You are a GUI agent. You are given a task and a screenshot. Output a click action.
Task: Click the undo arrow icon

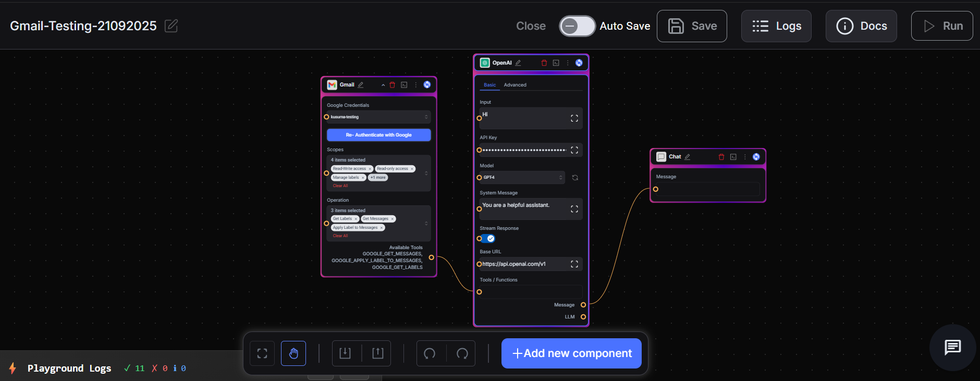(x=430, y=353)
